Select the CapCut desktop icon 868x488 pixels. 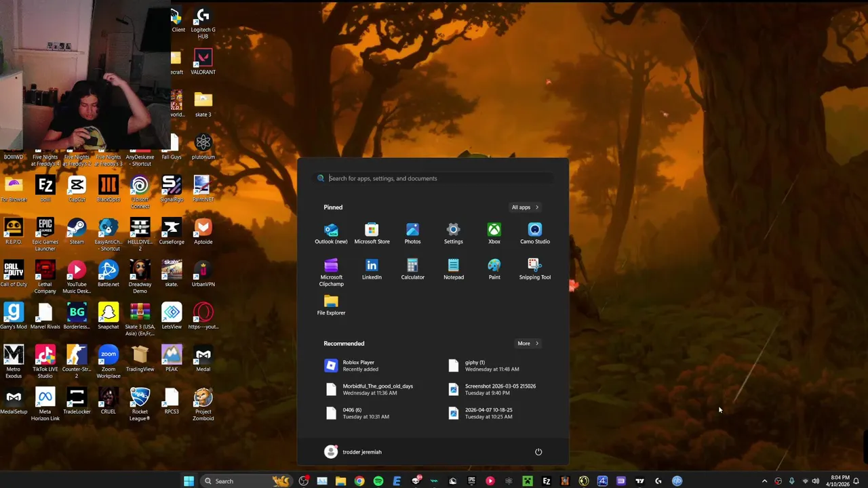77,189
